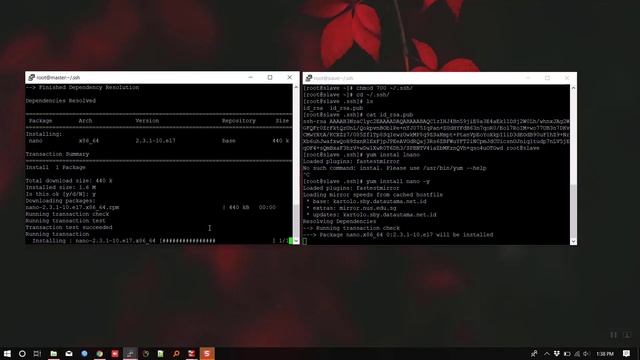
Task: Launch Google Chrome from the taskbar
Action: [x=100, y=353]
